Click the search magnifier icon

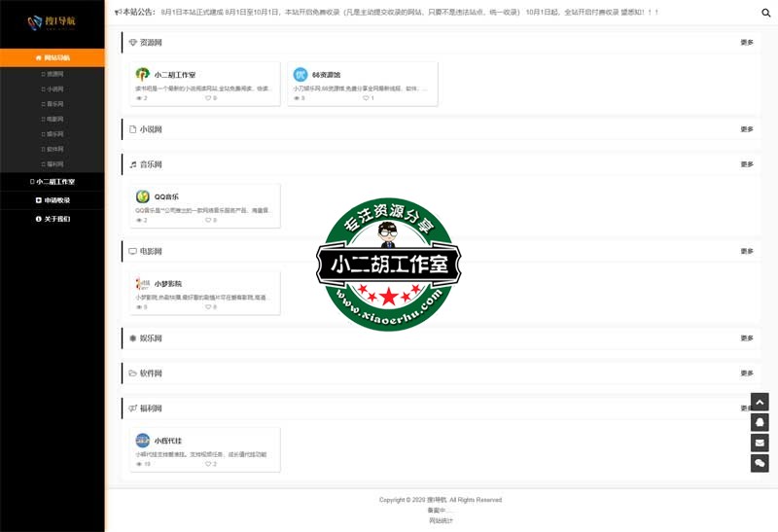[765, 14]
